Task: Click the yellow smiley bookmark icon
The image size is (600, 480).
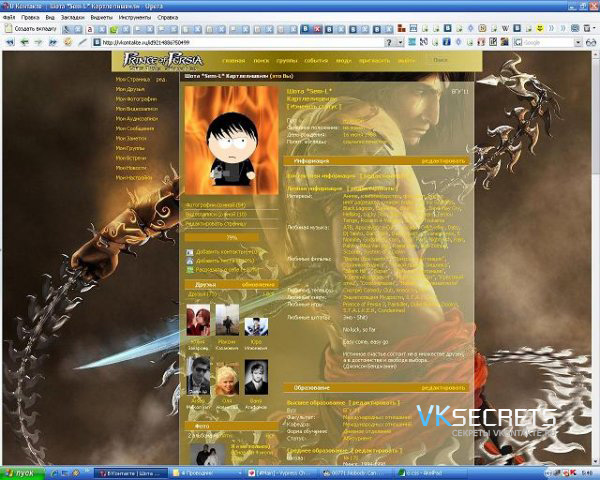Action: pos(540,28)
